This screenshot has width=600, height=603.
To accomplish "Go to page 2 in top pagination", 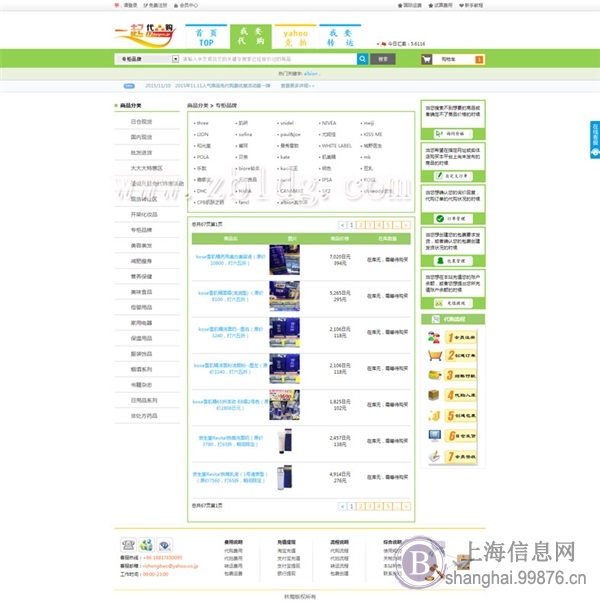I will tap(360, 225).
